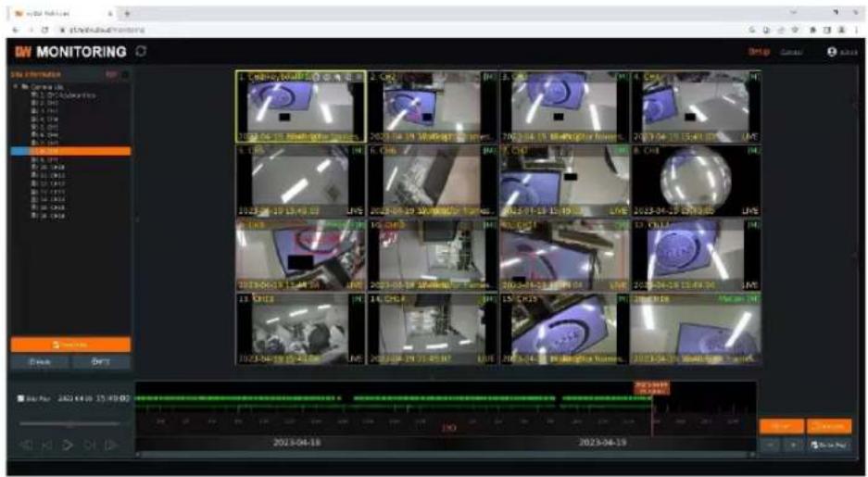Click the DW MONITORING logo

click(70, 52)
